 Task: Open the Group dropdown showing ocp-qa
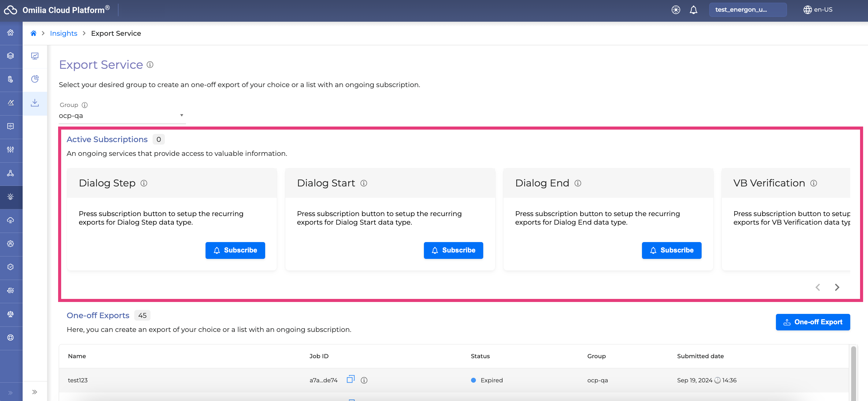click(x=121, y=116)
